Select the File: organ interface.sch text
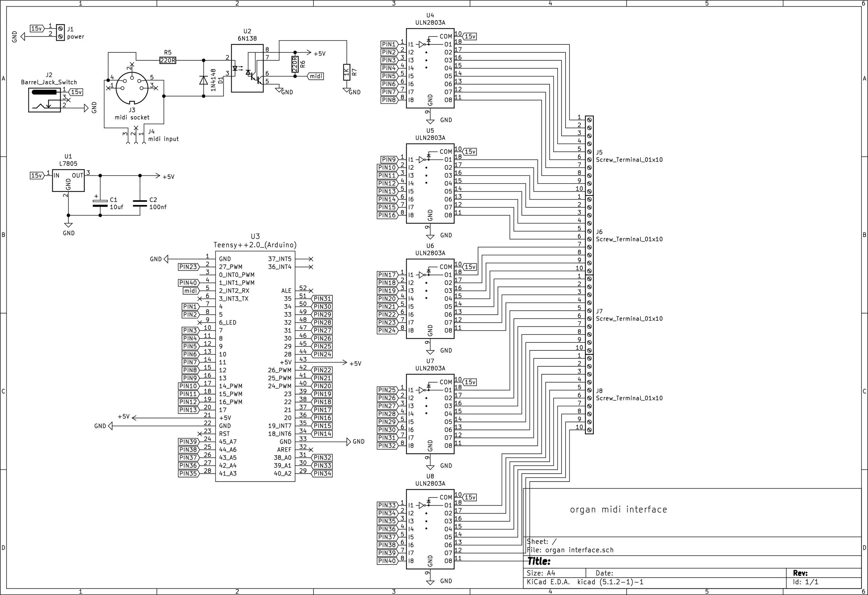The image size is (868, 595). (570, 550)
